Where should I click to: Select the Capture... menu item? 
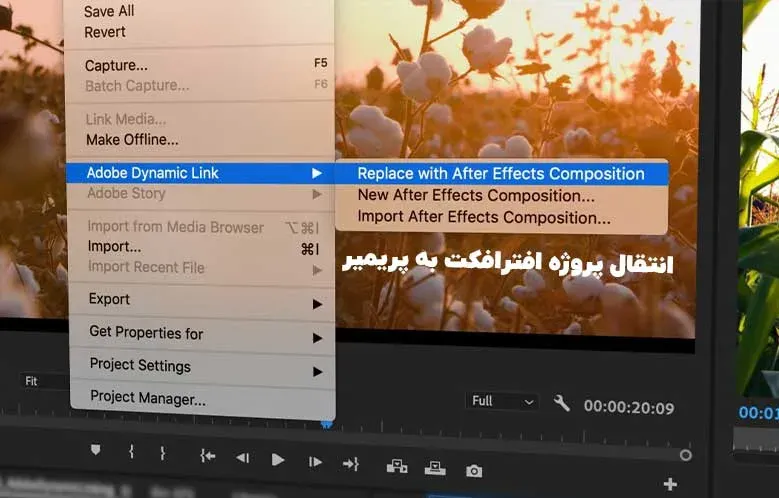tap(199, 65)
